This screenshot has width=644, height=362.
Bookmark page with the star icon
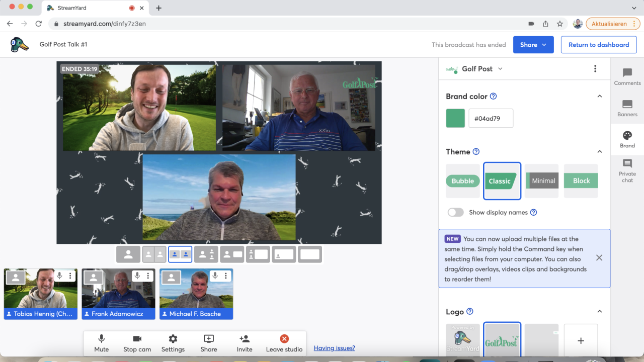(x=560, y=24)
